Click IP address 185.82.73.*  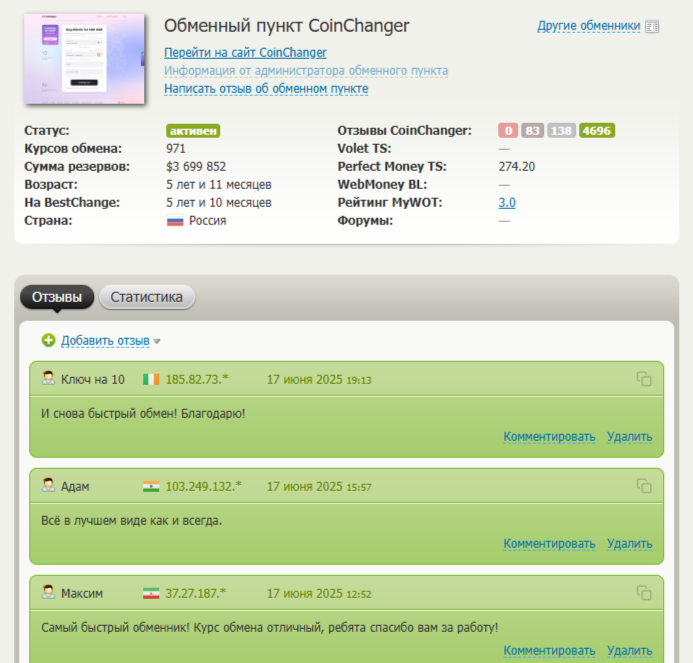(x=197, y=380)
